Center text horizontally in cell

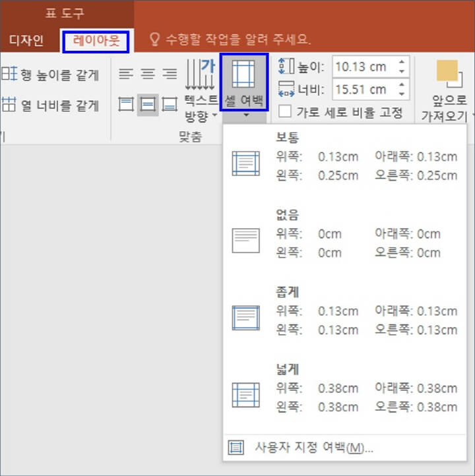click(x=148, y=74)
